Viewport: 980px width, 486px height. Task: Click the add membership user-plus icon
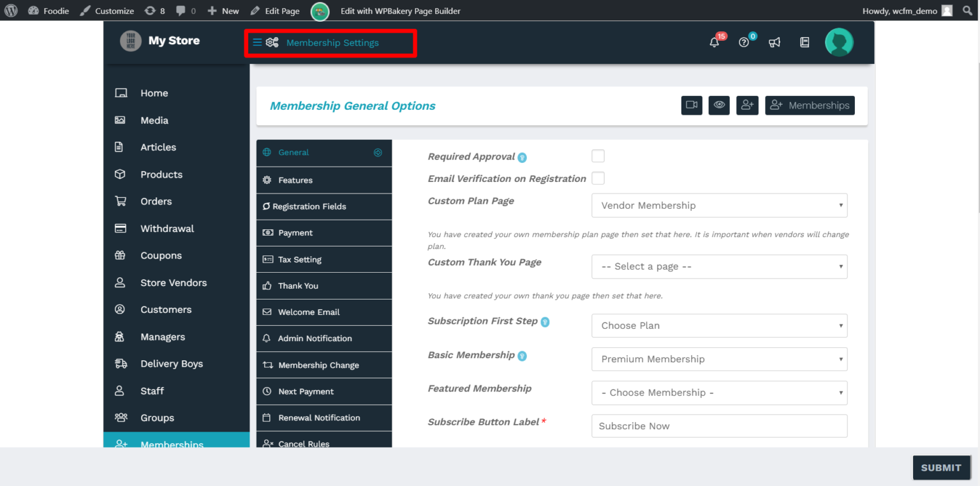coord(747,105)
